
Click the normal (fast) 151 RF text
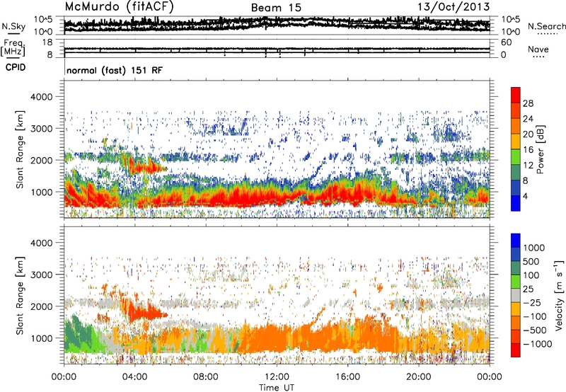115,70
